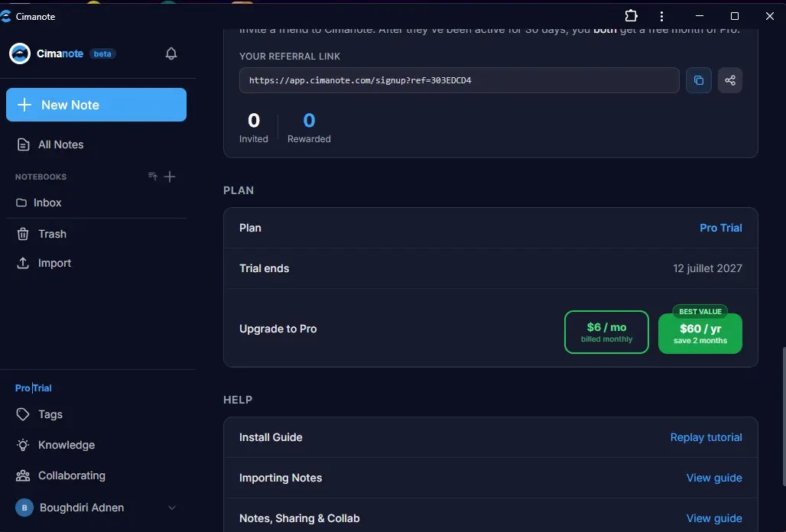View guide for Importing Notes
786x532 pixels.
[x=714, y=478]
